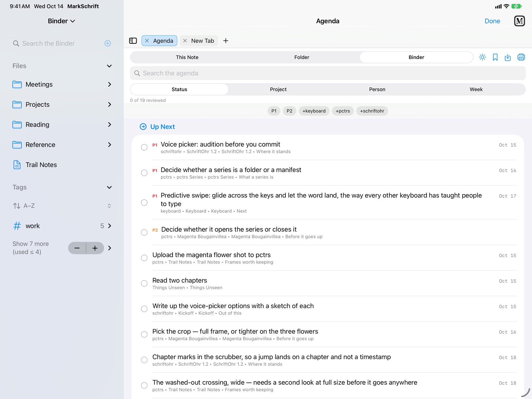Image resolution: width=532 pixels, height=399 pixels.
Task: Close the New Tab tab
Action: (x=185, y=41)
